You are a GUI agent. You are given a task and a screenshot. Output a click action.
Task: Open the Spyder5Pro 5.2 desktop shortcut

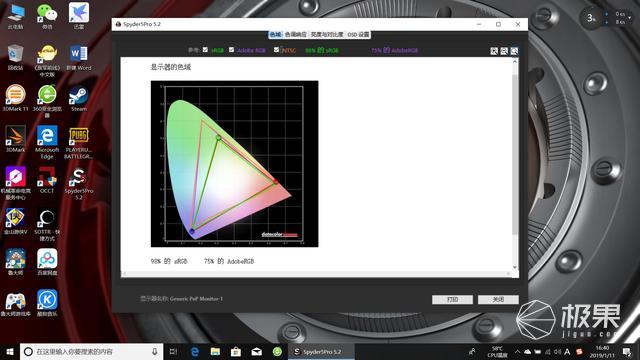click(x=79, y=183)
